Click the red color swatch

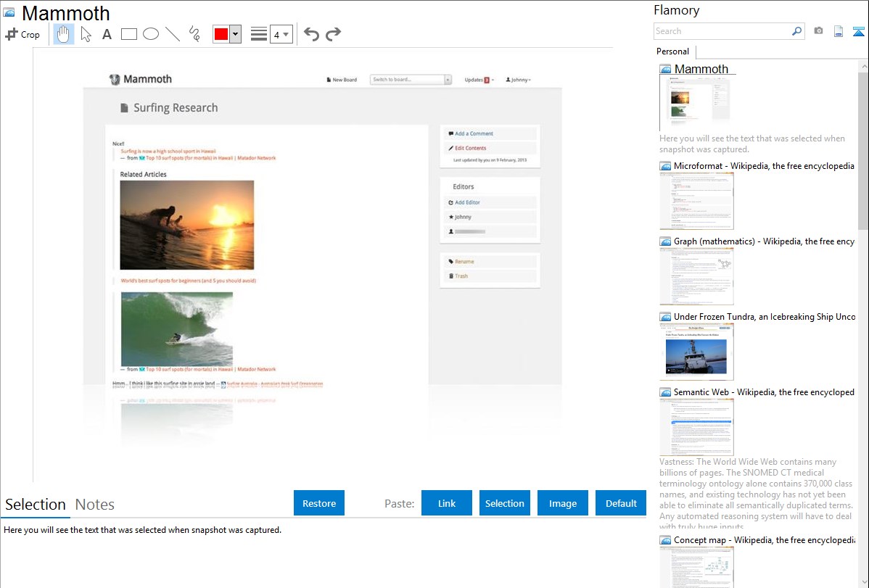(221, 34)
